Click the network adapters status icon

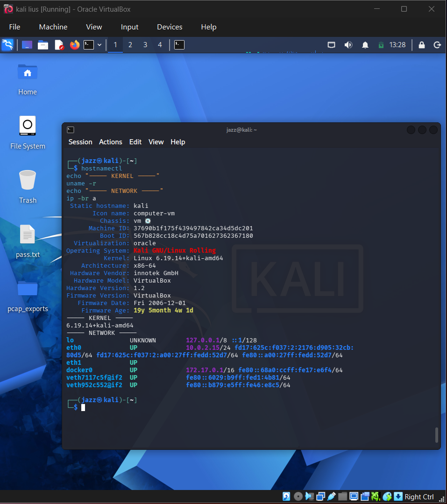(321, 497)
